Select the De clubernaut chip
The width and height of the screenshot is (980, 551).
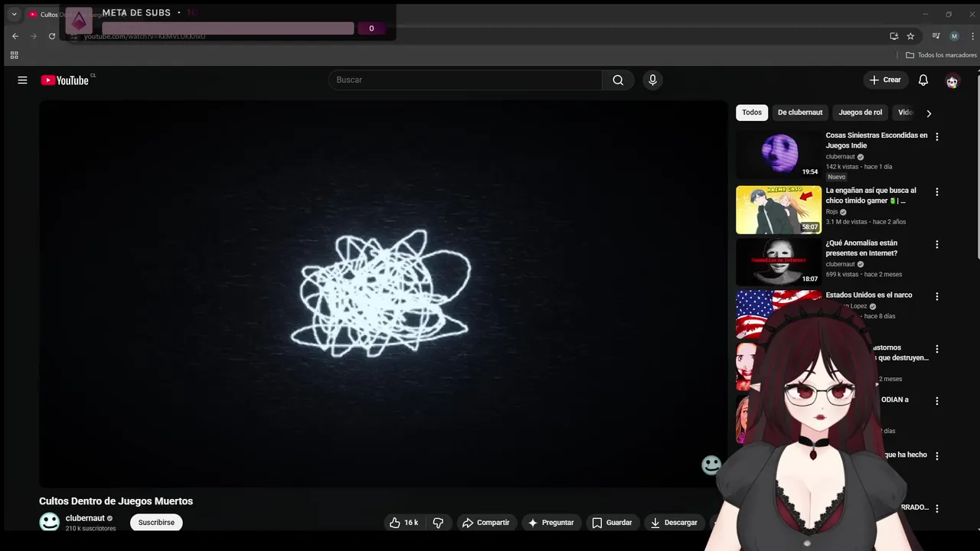(x=800, y=112)
